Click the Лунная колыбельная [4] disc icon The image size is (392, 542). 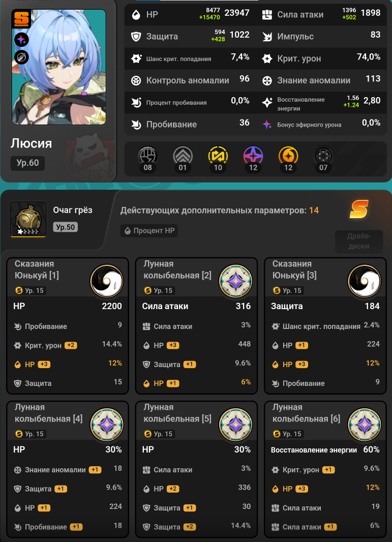tap(107, 425)
